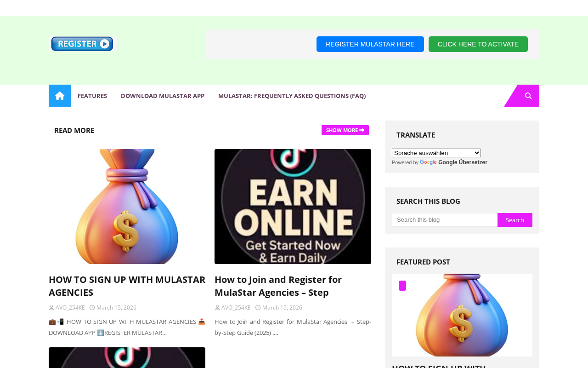Go to DOWNLOAD MULASTAR APP page
This screenshot has height=368, width=588.
point(163,96)
